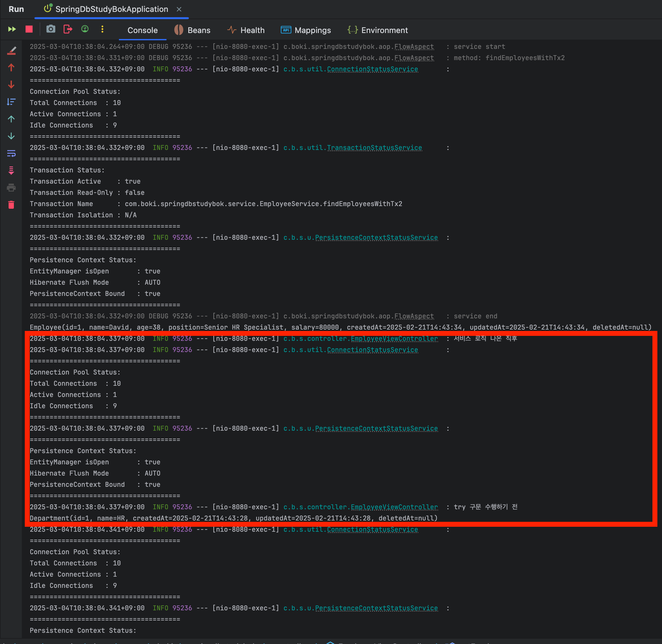Clear all console output with trash icon
Viewport: 662px width, 644px height.
[x=12, y=205]
